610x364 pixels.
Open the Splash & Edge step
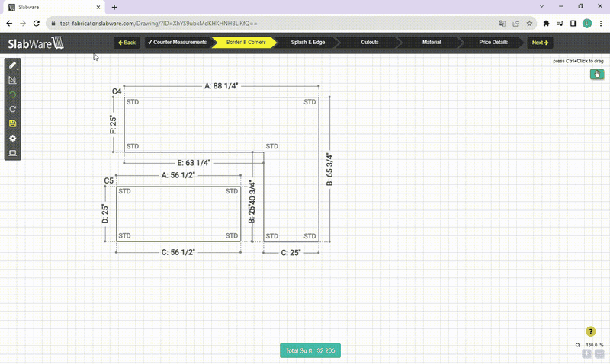click(x=308, y=43)
